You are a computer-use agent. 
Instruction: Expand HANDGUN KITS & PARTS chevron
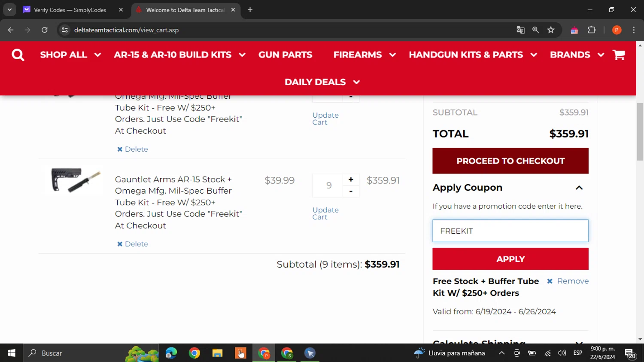point(534,55)
